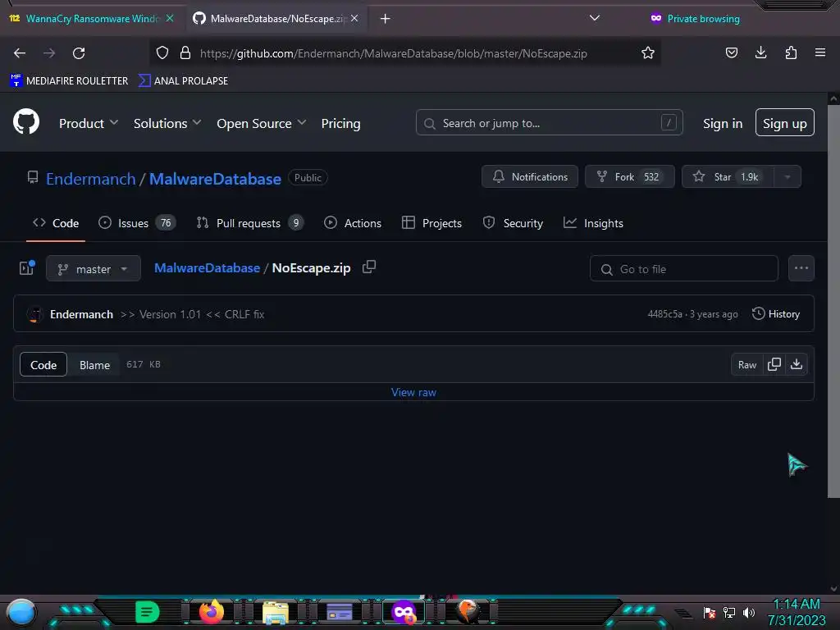Click the Sign up button

pos(785,123)
